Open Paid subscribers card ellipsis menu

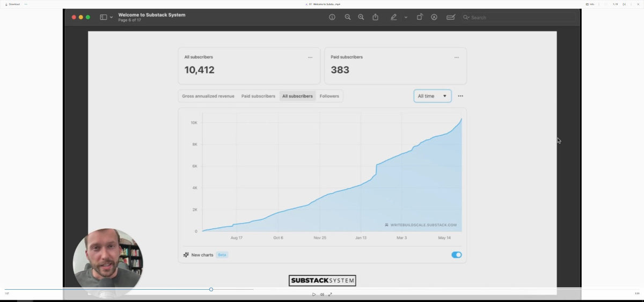pos(457,57)
